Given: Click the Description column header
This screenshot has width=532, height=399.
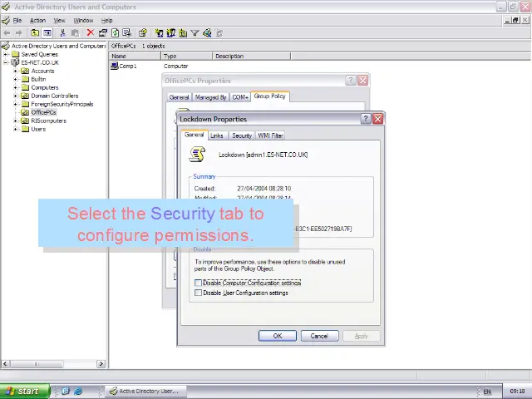Looking at the screenshot, I should point(252,56).
